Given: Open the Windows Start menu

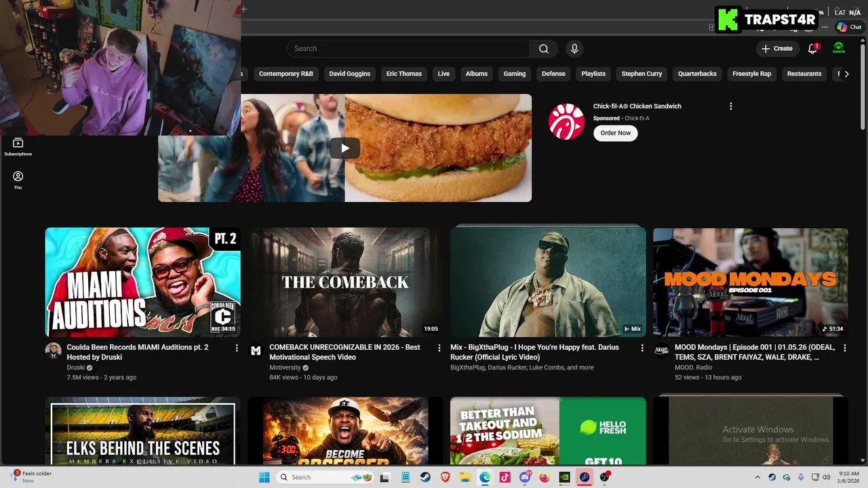Looking at the screenshot, I should [x=264, y=477].
